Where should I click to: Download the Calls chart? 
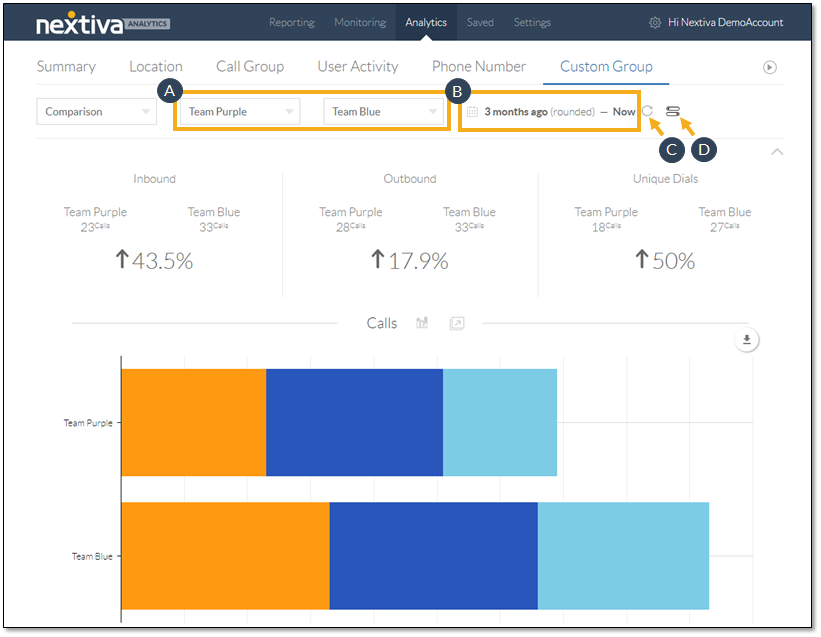coord(747,340)
